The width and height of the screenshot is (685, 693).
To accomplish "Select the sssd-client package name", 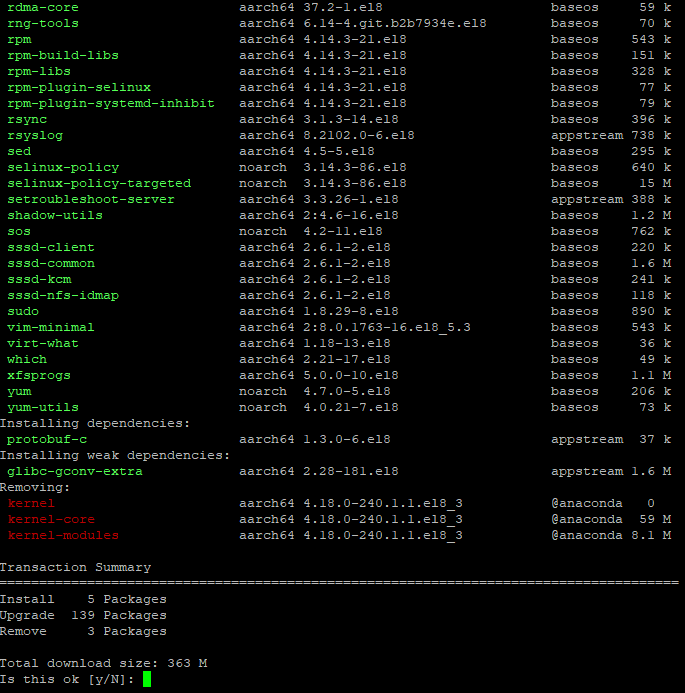I will coord(51,247).
